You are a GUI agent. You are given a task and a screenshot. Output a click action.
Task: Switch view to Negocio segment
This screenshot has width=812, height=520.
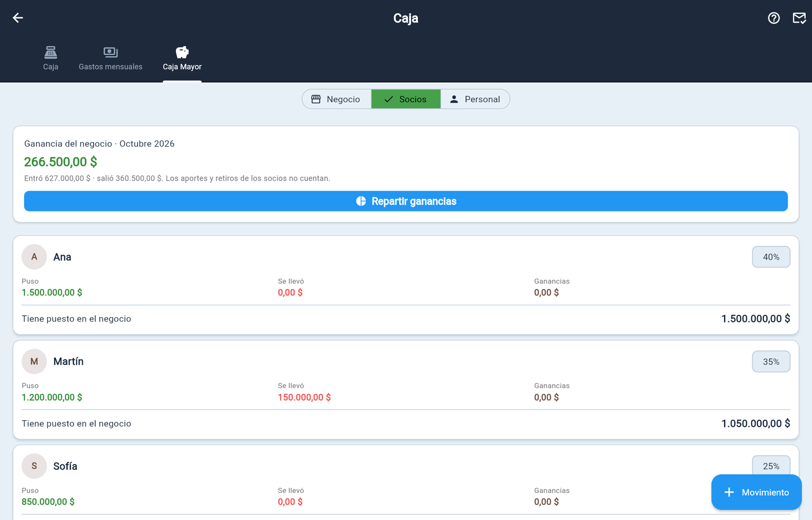point(337,99)
